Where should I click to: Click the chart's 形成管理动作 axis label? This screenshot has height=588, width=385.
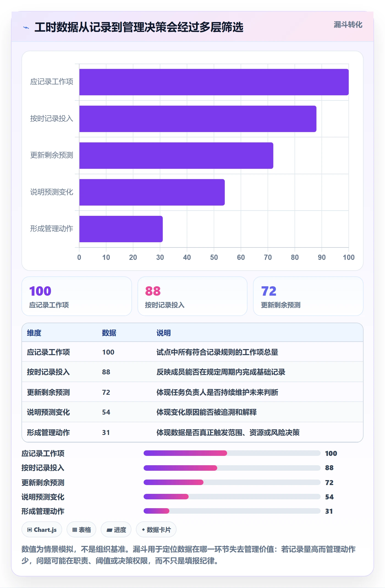click(x=52, y=228)
